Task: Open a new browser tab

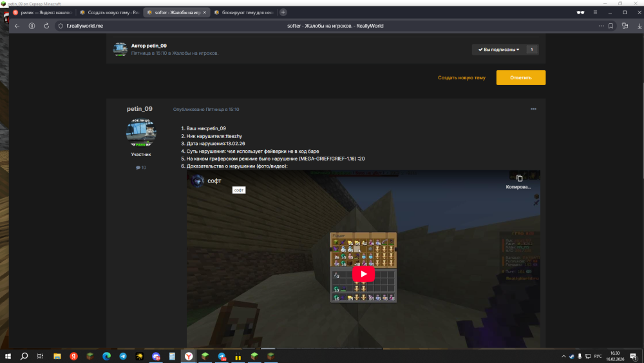Action: [283, 12]
